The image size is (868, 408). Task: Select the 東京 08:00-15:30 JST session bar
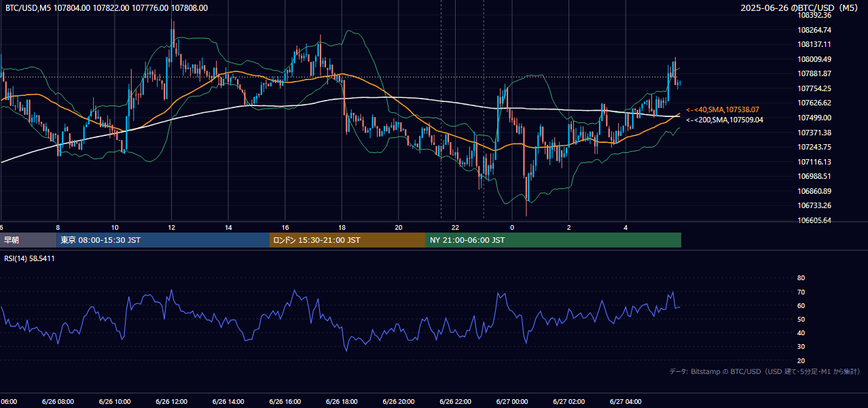coord(163,240)
